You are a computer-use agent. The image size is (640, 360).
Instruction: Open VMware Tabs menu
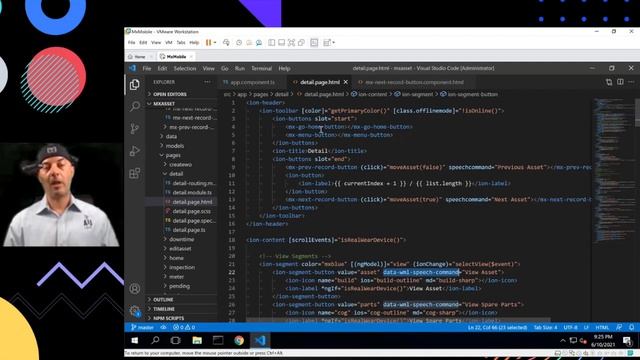click(x=181, y=42)
